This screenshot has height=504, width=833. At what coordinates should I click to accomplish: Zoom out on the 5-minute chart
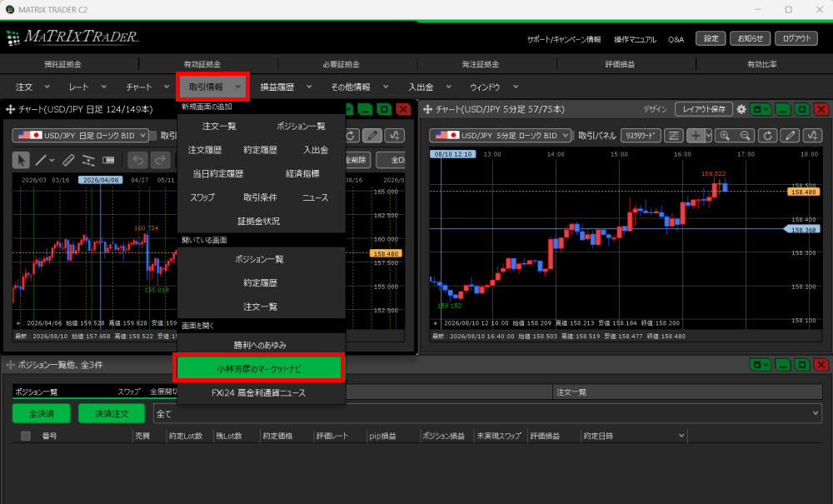[746, 136]
